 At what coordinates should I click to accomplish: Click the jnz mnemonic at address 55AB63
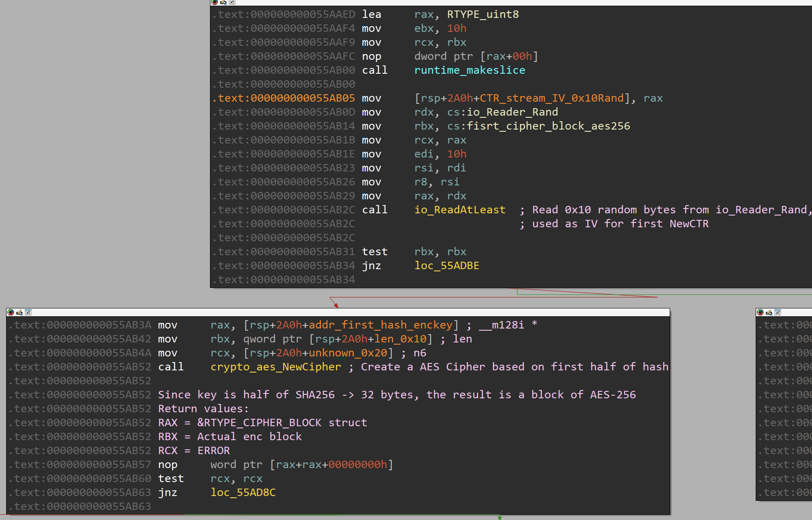click(168, 493)
